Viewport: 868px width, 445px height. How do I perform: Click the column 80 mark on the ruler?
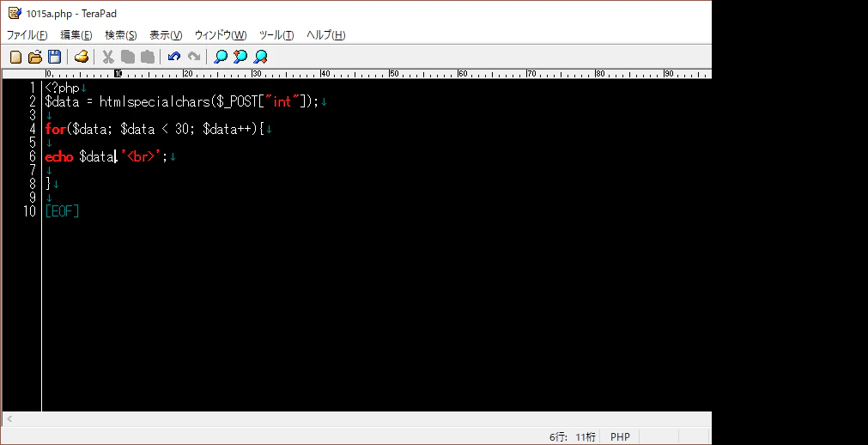(x=600, y=73)
